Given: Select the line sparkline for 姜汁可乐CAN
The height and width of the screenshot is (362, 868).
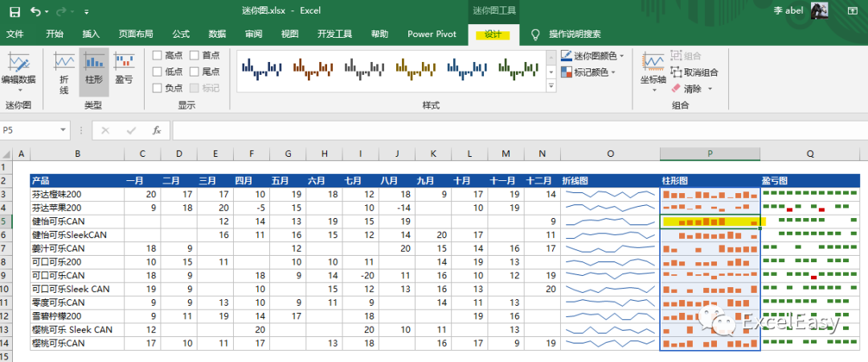Looking at the screenshot, I should click(610, 249).
